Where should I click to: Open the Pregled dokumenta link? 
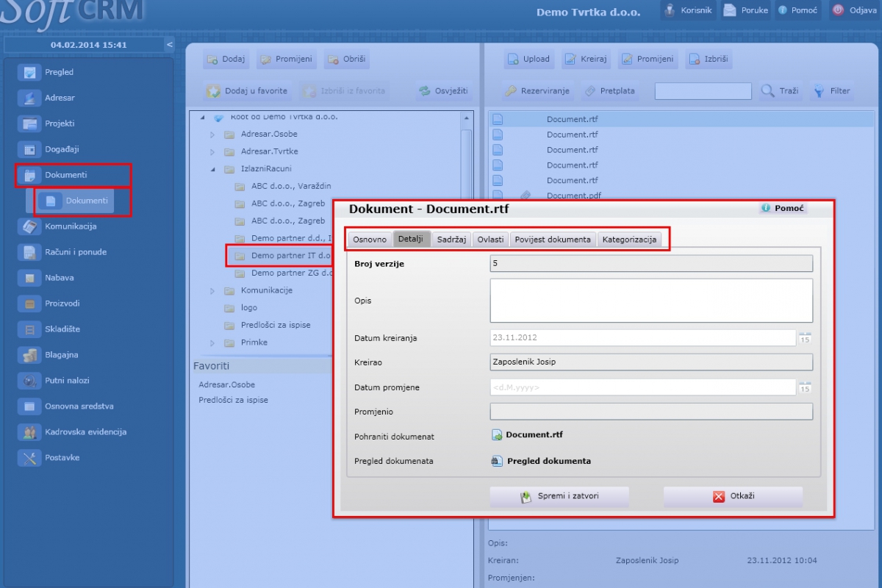(541, 462)
